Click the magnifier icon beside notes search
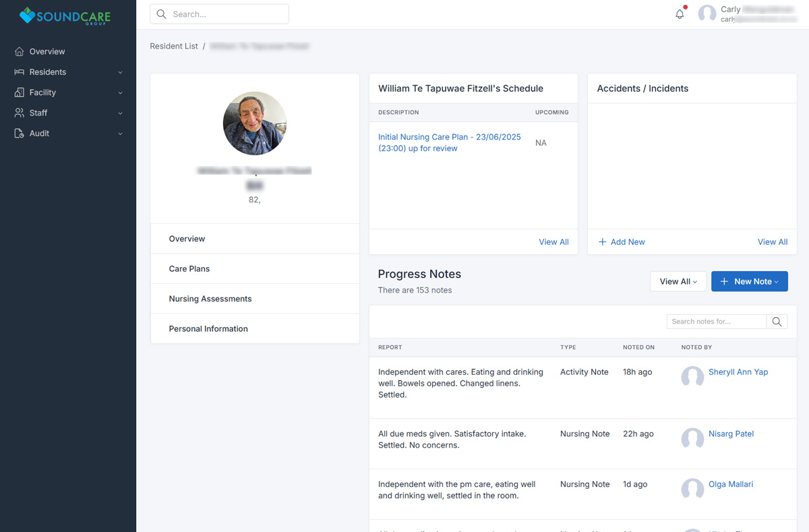 (777, 322)
